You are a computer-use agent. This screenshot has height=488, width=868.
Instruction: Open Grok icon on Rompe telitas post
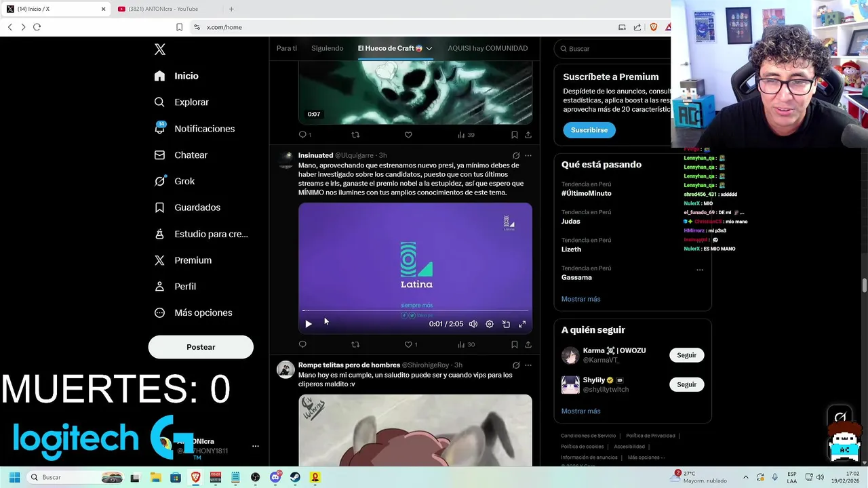(516, 365)
